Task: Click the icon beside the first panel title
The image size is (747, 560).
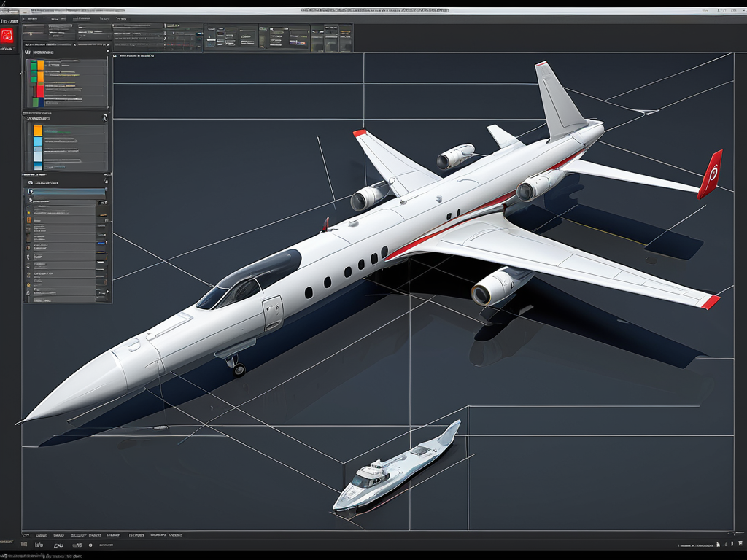Action: 28,52
